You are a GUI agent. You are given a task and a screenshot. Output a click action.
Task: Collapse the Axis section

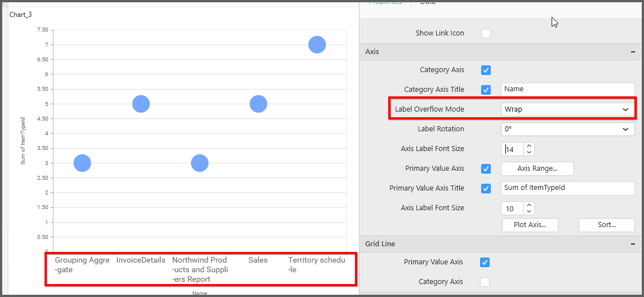tap(633, 52)
